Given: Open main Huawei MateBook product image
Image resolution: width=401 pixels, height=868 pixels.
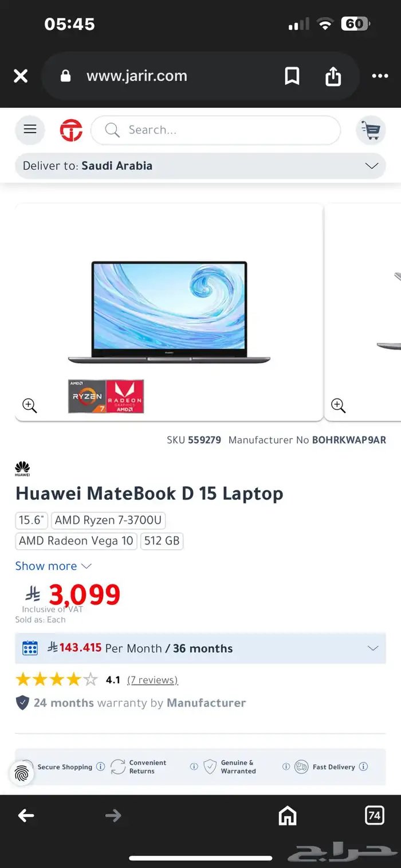Looking at the screenshot, I should pyautogui.click(x=169, y=312).
